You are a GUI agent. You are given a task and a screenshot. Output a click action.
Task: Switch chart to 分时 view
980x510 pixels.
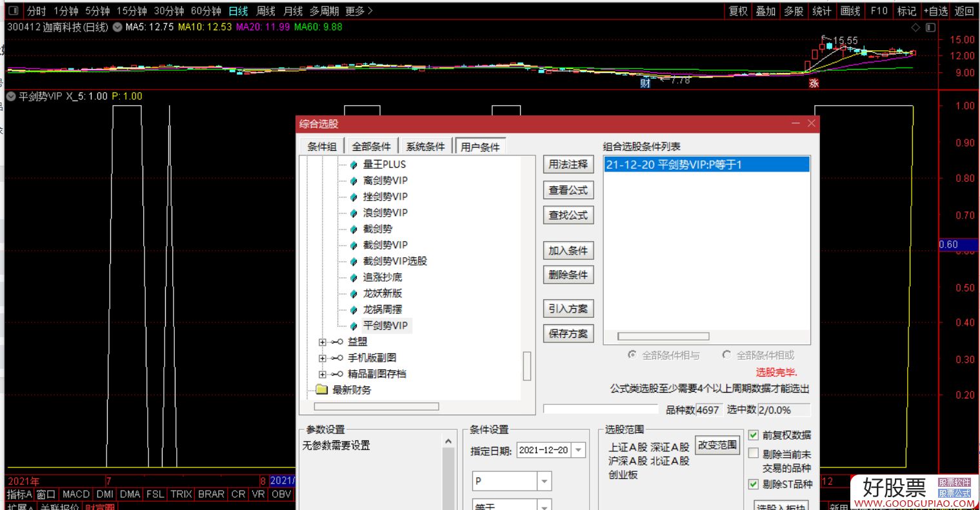(x=36, y=11)
